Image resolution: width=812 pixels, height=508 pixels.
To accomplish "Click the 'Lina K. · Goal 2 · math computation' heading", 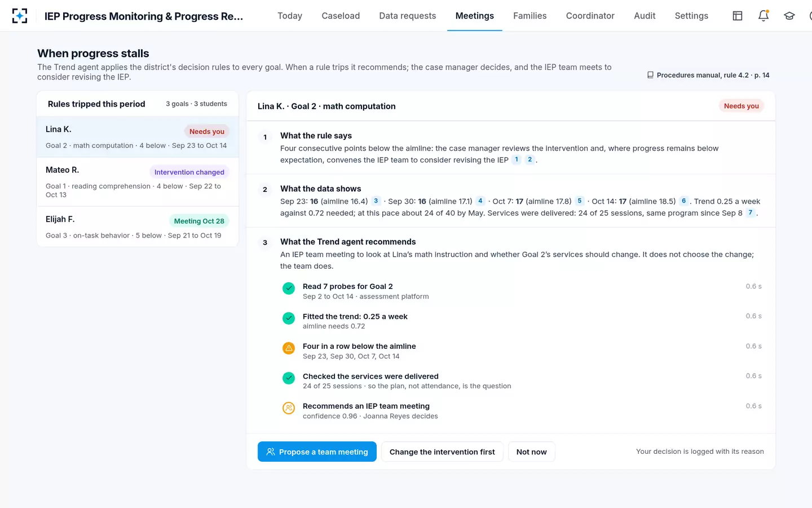I will pos(326,106).
